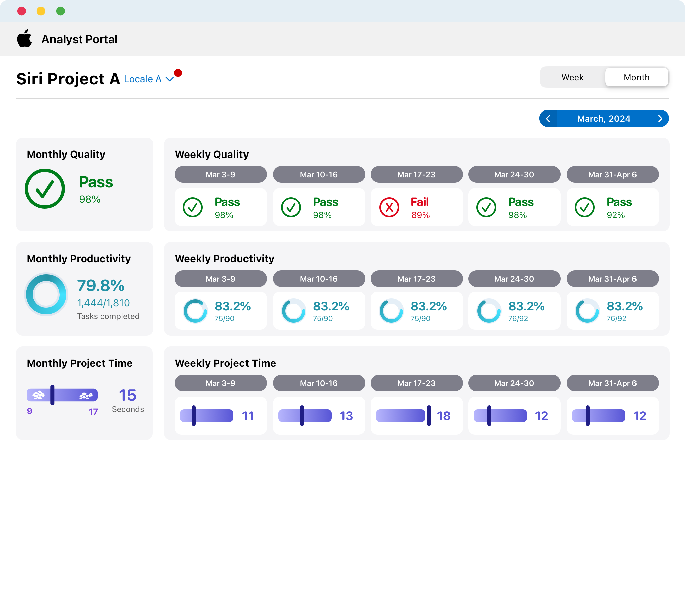685x616 pixels.
Task: Click the Mar 24-30 pill under Weekly Quality
Action: [x=514, y=174]
